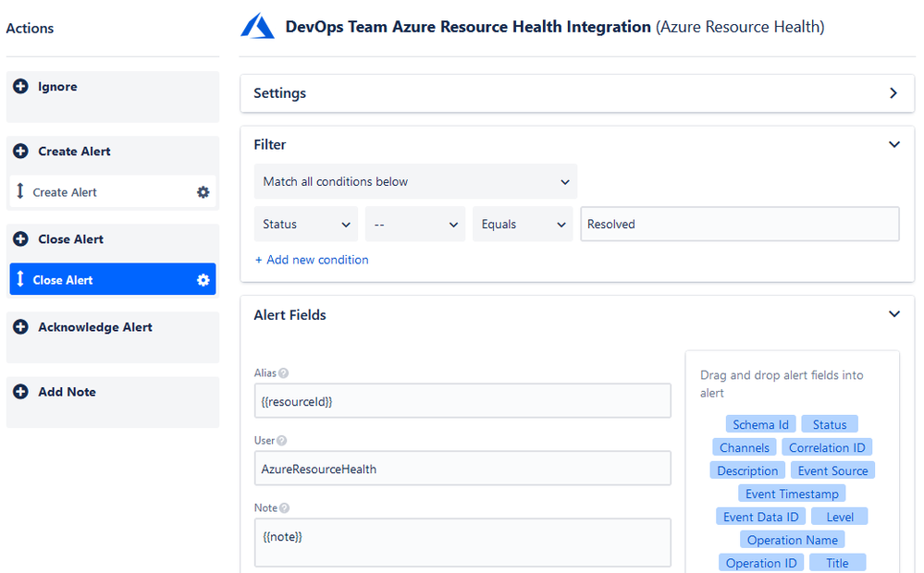The width and height of the screenshot is (924, 573).
Task: Click reorder arrows icon on Create Alert rule
Action: click(x=20, y=191)
